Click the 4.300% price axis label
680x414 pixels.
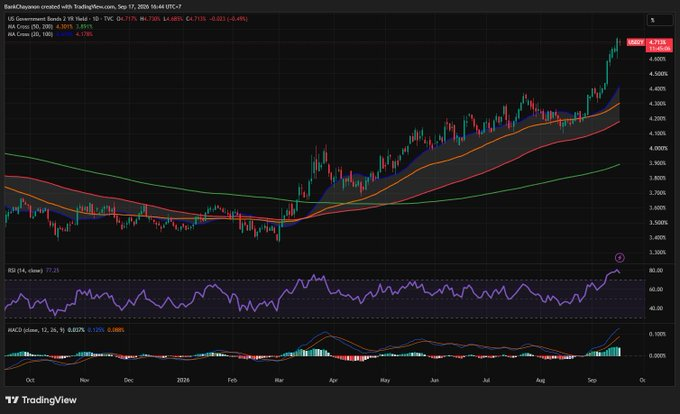[658, 104]
